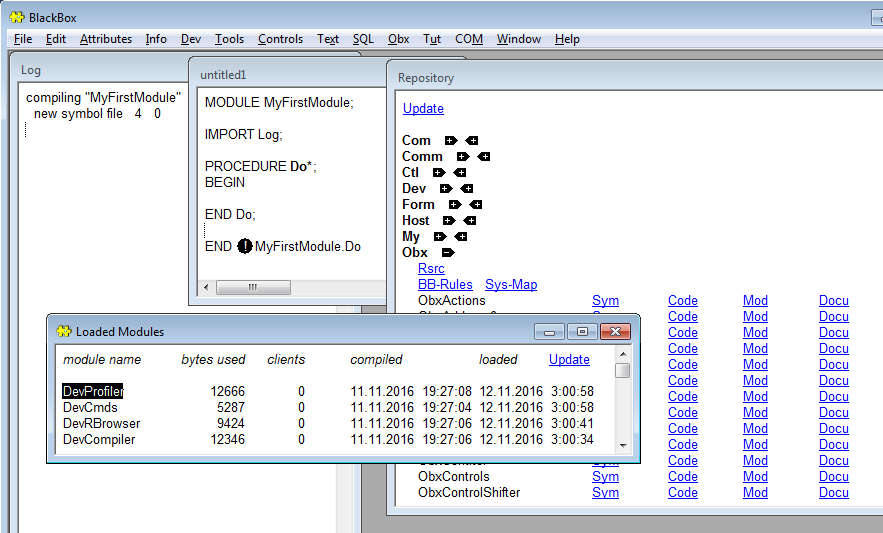Click the horizontal scrollbar thumb in untitled1
The image size is (883, 533).
point(252,287)
